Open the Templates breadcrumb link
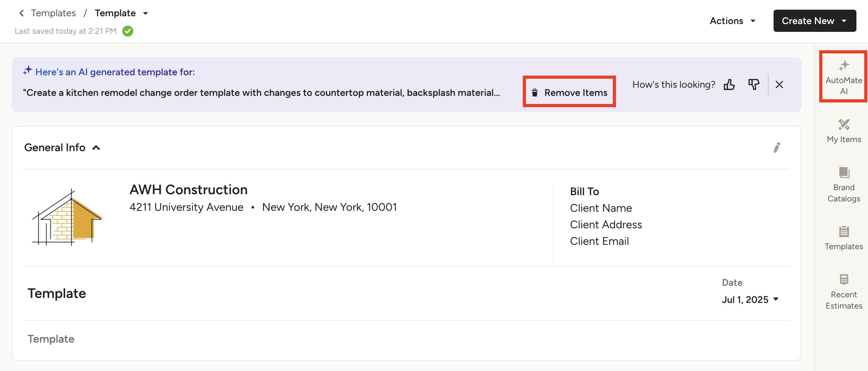The height and width of the screenshot is (371, 868). coord(53,13)
